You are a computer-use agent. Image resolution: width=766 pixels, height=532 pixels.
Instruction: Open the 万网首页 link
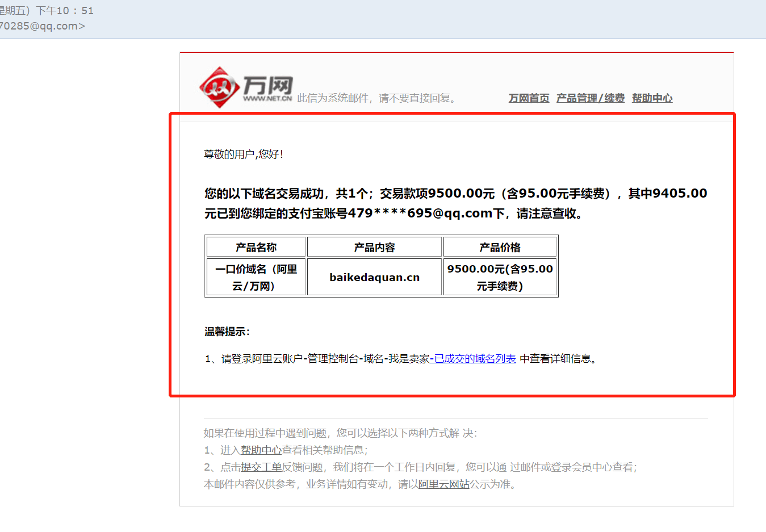pos(529,98)
